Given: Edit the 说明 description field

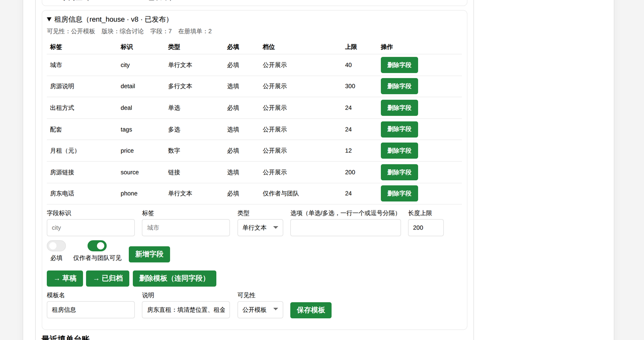Looking at the screenshot, I should [x=186, y=310].
